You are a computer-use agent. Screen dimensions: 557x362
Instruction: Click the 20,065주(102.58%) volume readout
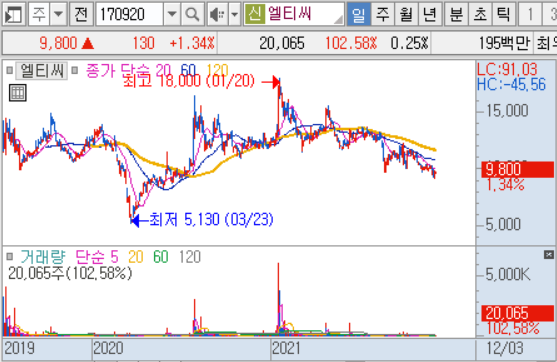coord(70,274)
